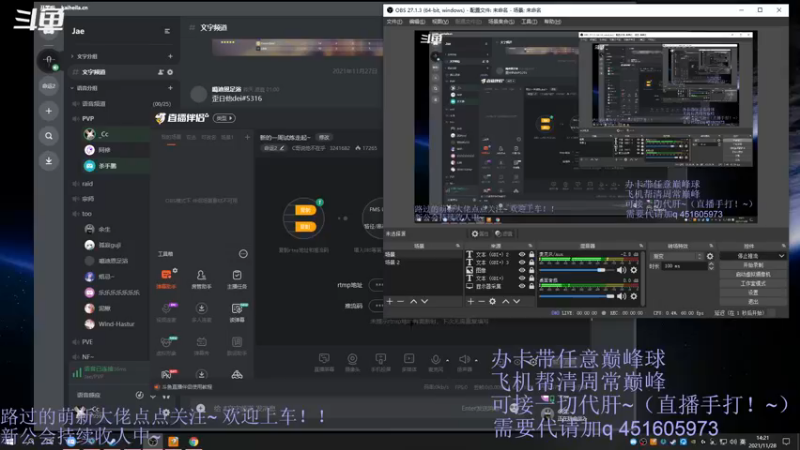Open the Jae server header menu icon
800x450 pixels.
click(x=167, y=31)
